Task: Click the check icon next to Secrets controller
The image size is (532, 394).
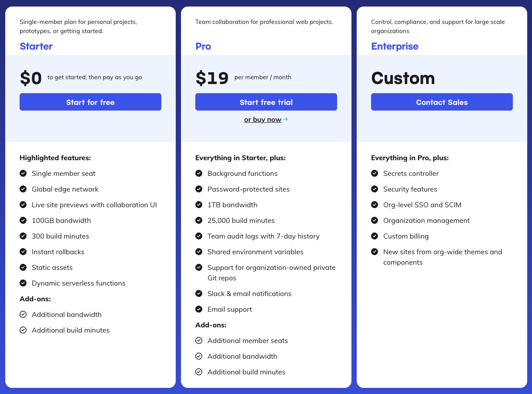Action: click(375, 173)
